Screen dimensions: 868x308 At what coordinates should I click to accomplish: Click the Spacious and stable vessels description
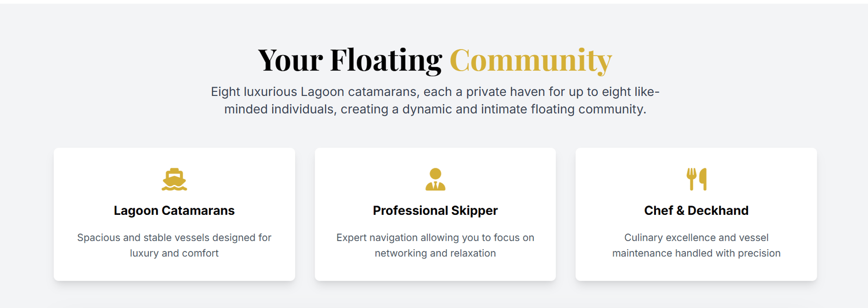174,246
